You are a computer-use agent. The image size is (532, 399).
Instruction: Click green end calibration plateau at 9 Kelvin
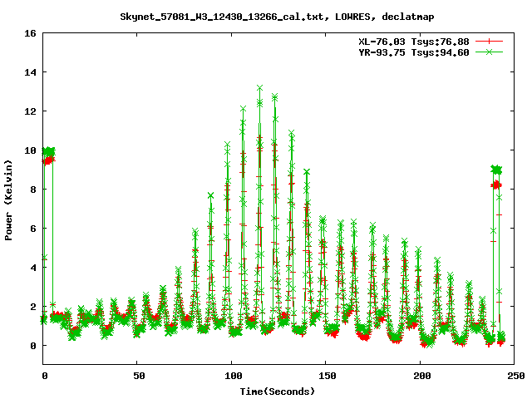pos(496,170)
